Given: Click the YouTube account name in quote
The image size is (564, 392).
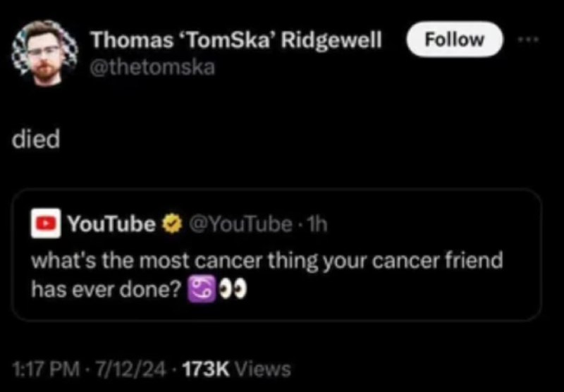Looking at the screenshot, I should coord(111,224).
